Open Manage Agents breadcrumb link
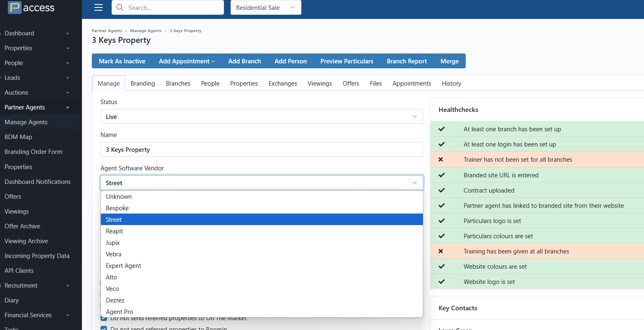Image resolution: width=644 pixels, height=330 pixels. pos(146,31)
